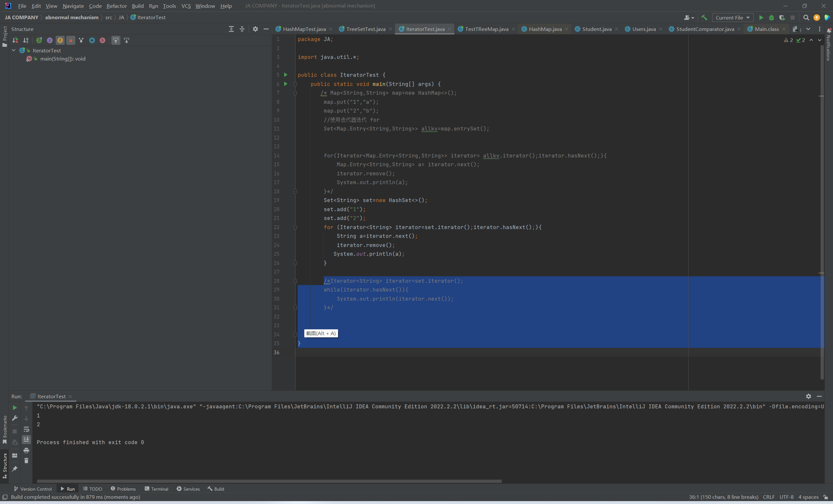
Task: Click the UTF-8 encoding status widget
Action: pyautogui.click(x=786, y=497)
